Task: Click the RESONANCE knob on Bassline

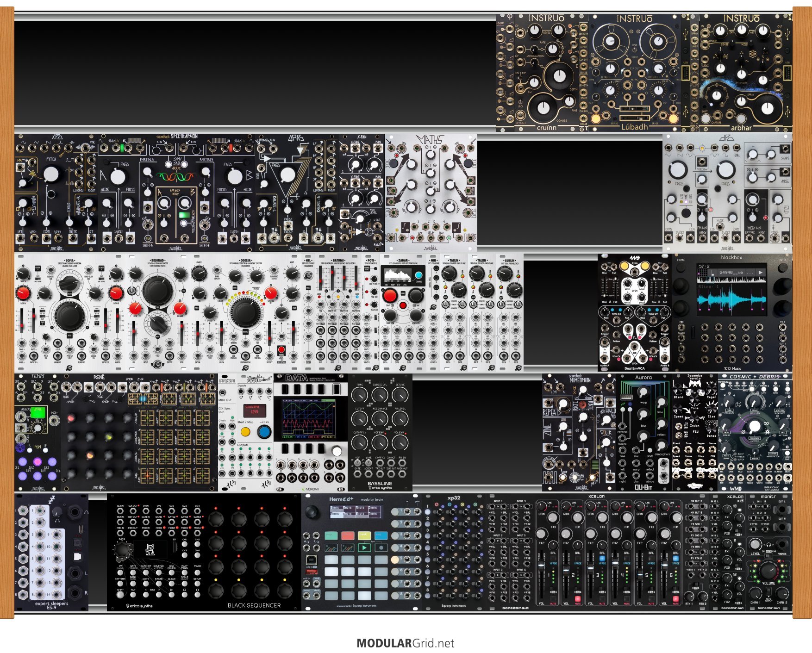Action: [380, 419]
